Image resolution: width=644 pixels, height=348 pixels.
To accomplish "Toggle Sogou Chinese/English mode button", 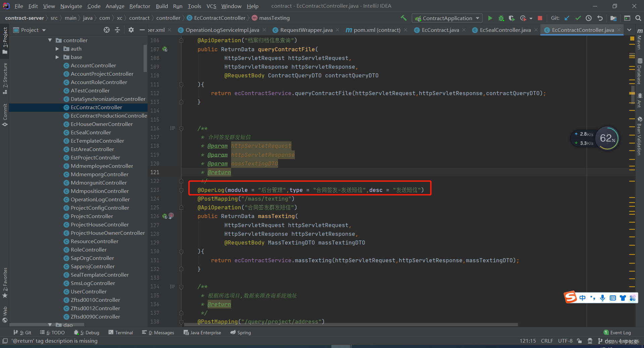I will pos(583,298).
